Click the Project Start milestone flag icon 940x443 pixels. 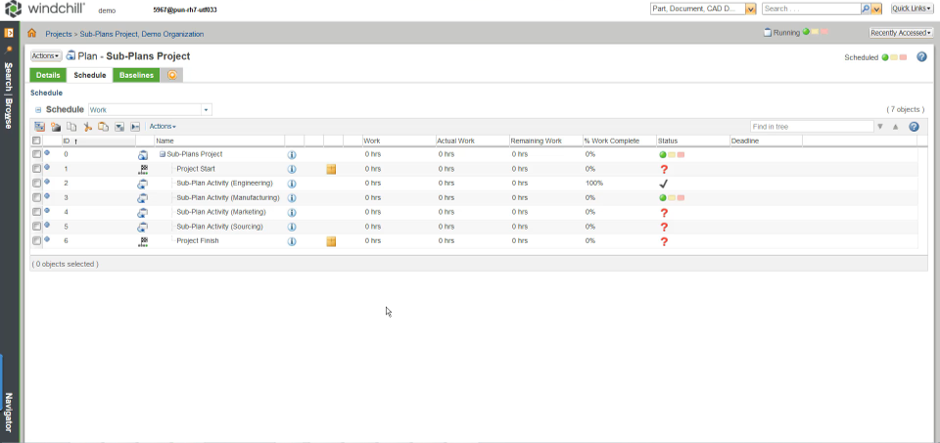coord(143,170)
